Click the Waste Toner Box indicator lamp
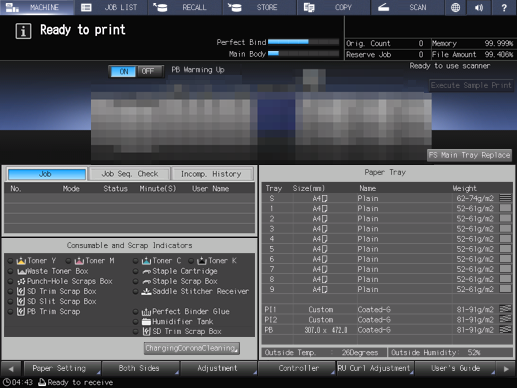The image size is (517, 388). [10, 271]
